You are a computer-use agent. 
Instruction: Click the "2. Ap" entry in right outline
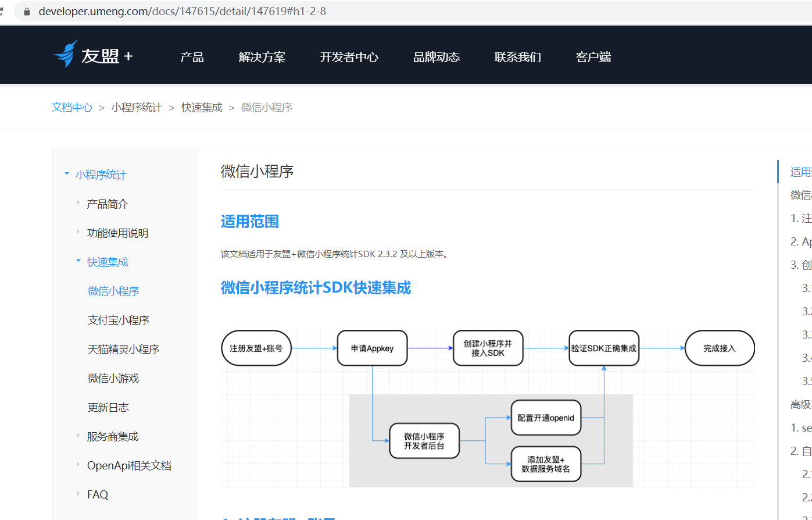(801, 241)
